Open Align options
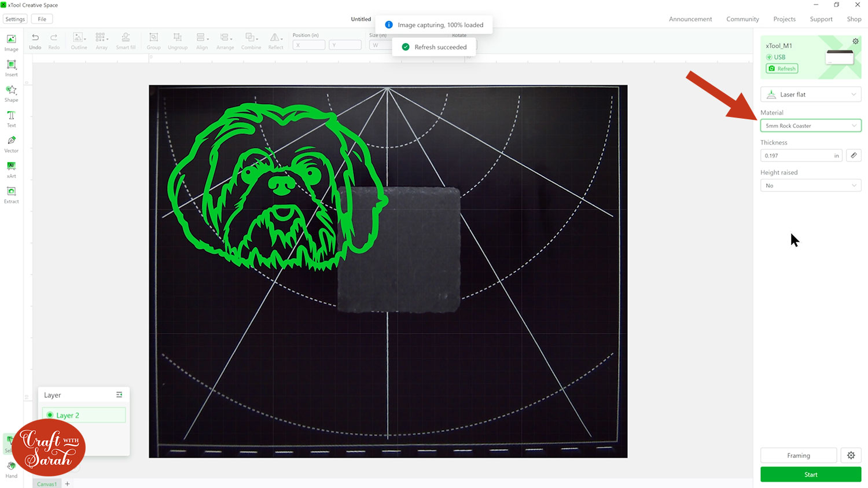868x488 pixels. pyautogui.click(x=202, y=41)
